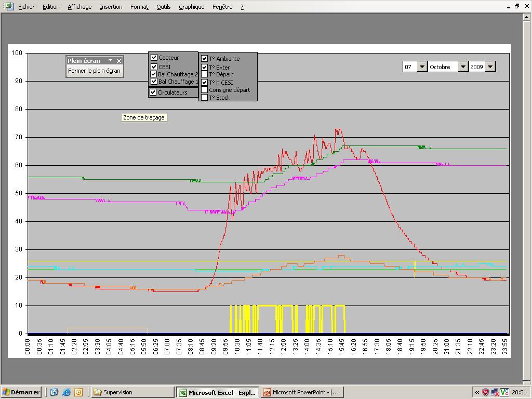Viewport: 532px width, 399px height.
Task: Click the x-axis label 12:15
Action: click(272, 347)
